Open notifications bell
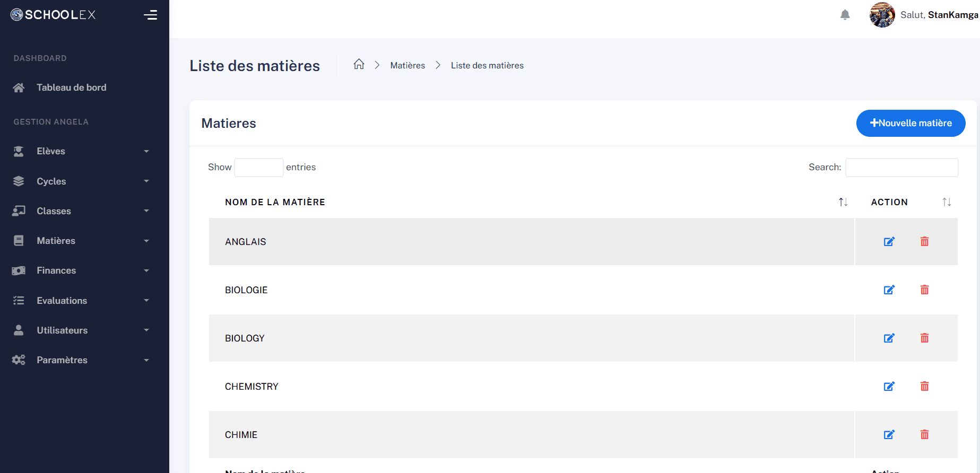The image size is (980, 473). click(845, 15)
